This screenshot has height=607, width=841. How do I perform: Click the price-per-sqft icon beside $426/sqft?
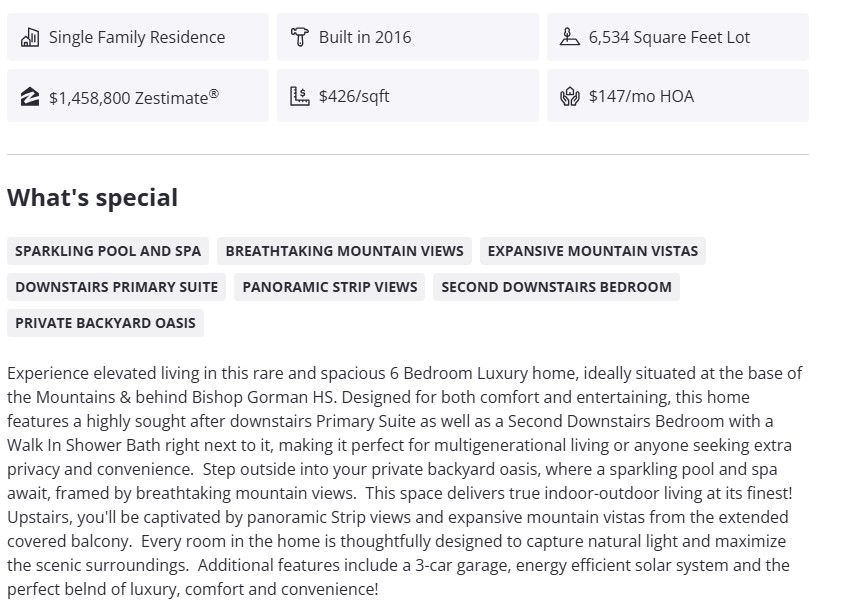(300, 97)
